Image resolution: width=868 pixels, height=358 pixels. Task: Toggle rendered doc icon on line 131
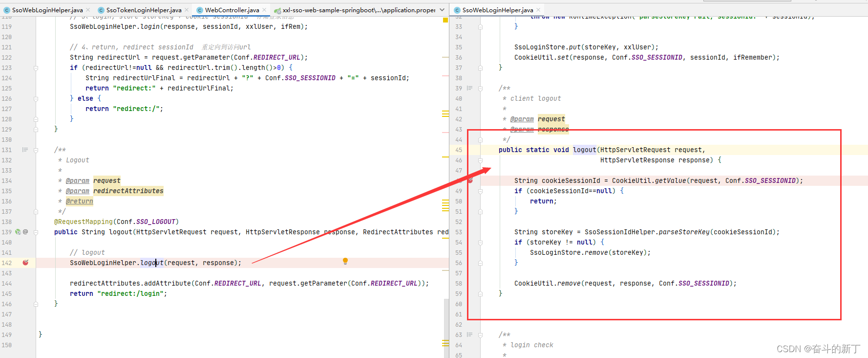click(25, 150)
